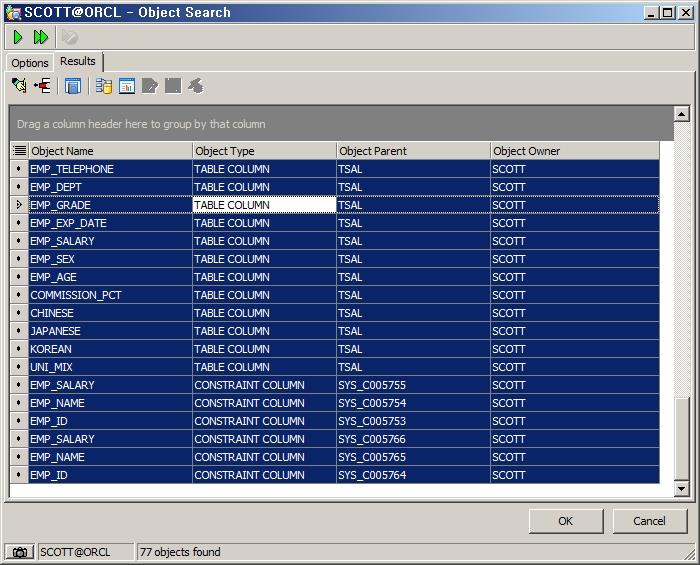The width and height of the screenshot is (700, 565).
Task: Click the yellow database cylinder icon
Action: [103, 86]
